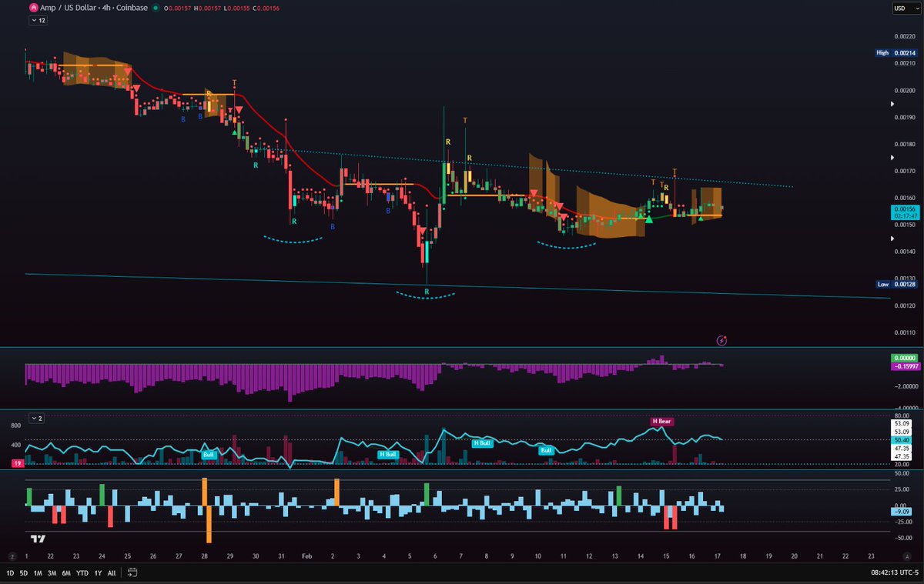Screen dimensions: 924x584
Task: Select the 1Y time range
Action: [x=97, y=572]
